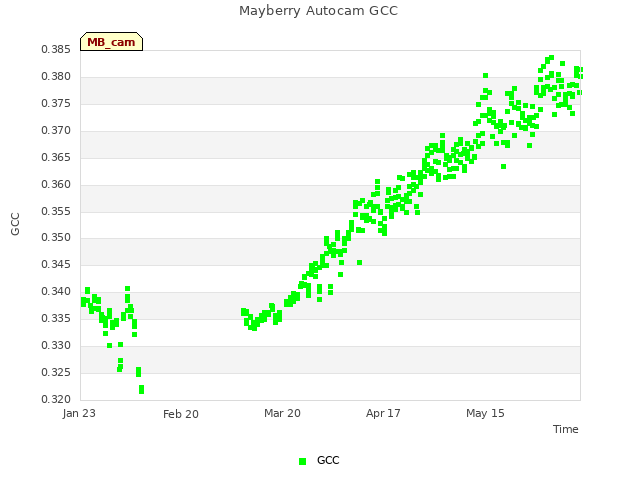Click the Mar 20 x-axis label
Image resolution: width=640 pixels, height=480 pixels.
(x=282, y=413)
